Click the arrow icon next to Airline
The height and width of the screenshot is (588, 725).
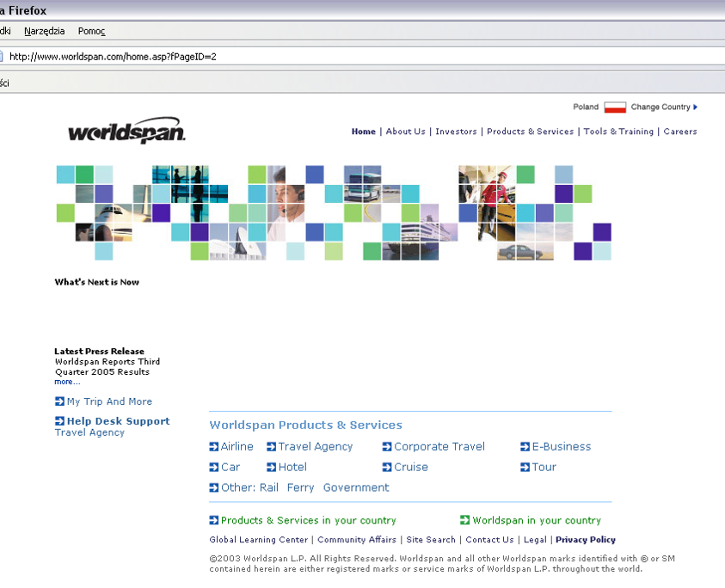213,446
